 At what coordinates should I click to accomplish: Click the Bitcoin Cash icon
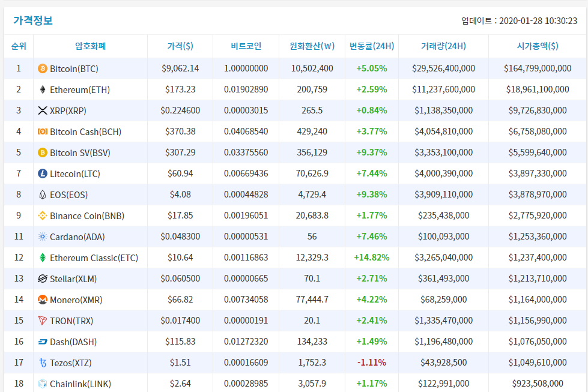coord(43,131)
